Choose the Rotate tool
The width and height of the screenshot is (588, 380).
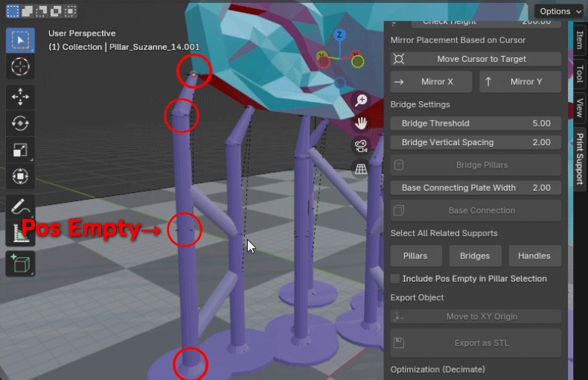coord(20,123)
